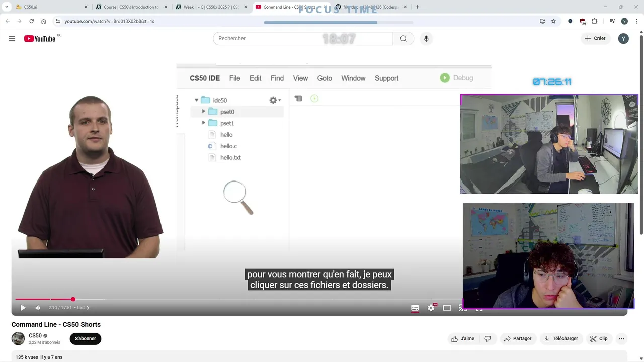Open the CS50 channel name link
Image resolution: width=644 pixels, height=362 pixels.
pyautogui.click(x=35, y=336)
